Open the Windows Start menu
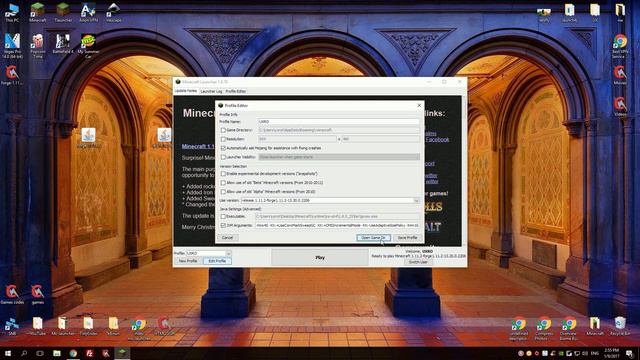The image size is (640, 360). pyautogui.click(x=8, y=353)
